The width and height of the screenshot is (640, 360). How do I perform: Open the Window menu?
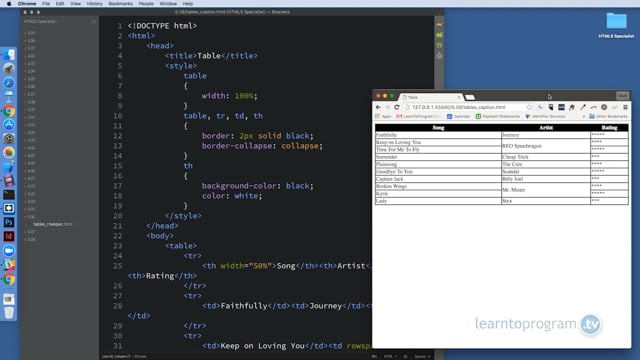pyautogui.click(x=168, y=4)
